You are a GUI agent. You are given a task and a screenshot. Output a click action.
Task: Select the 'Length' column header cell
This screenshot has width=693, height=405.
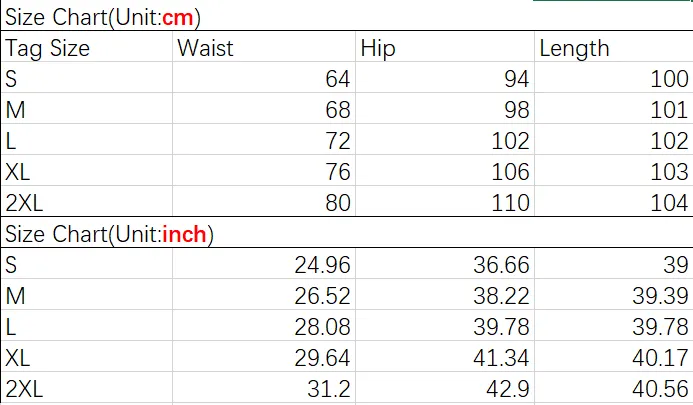(x=614, y=46)
